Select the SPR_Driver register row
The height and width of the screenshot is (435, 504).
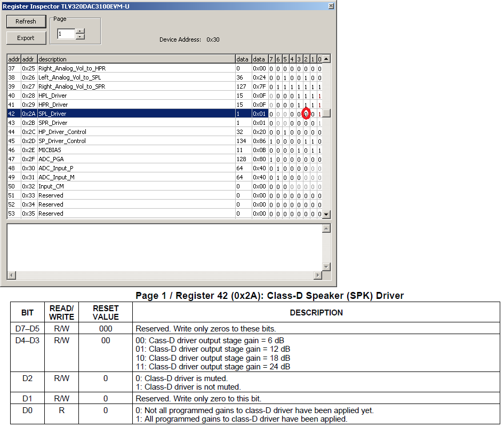tap(165, 123)
